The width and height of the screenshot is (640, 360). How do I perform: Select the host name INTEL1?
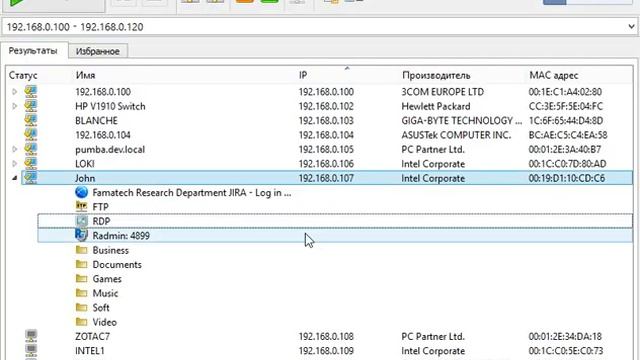click(x=90, y=351)
